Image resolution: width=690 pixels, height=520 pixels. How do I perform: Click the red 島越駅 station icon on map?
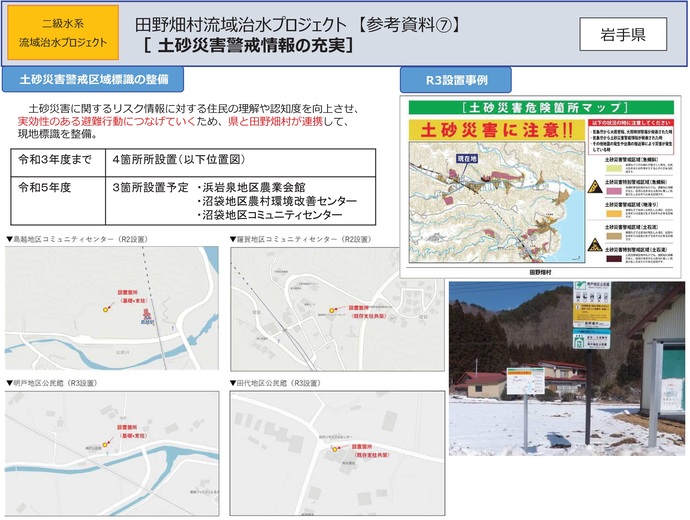click(x=147, y=315)
